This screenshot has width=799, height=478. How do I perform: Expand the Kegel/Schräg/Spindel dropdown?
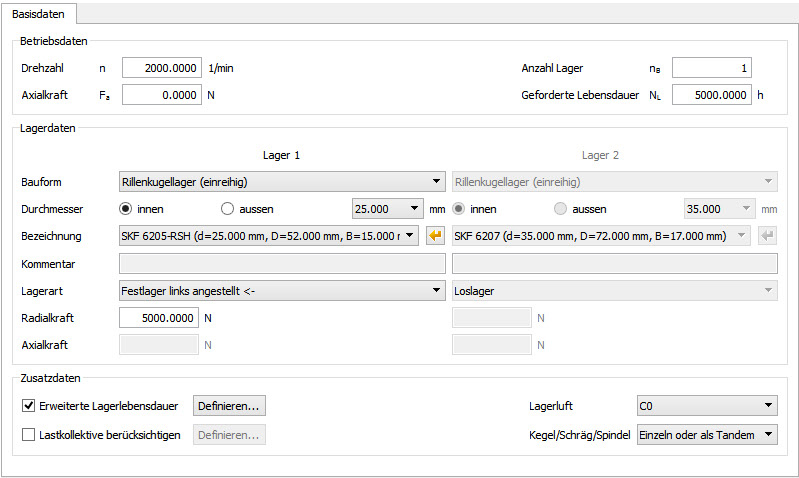[707, 435]
